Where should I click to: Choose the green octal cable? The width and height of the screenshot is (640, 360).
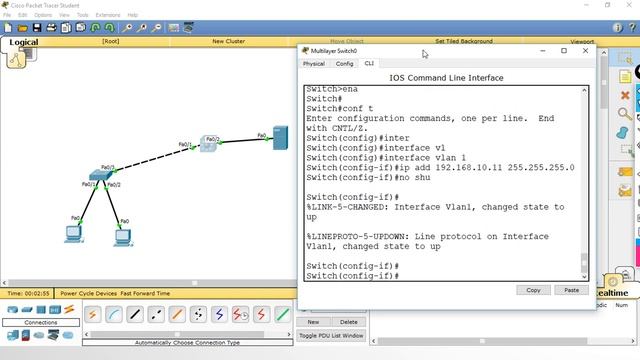pyautogui.click(x=282, y=314)
